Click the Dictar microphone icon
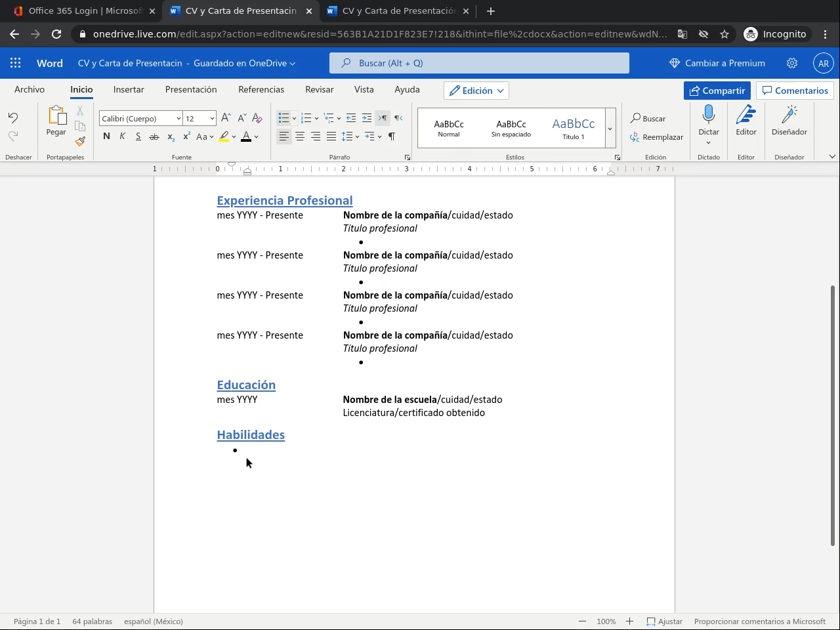This screenshot has height=630, width=840. [x=709, y=116]
